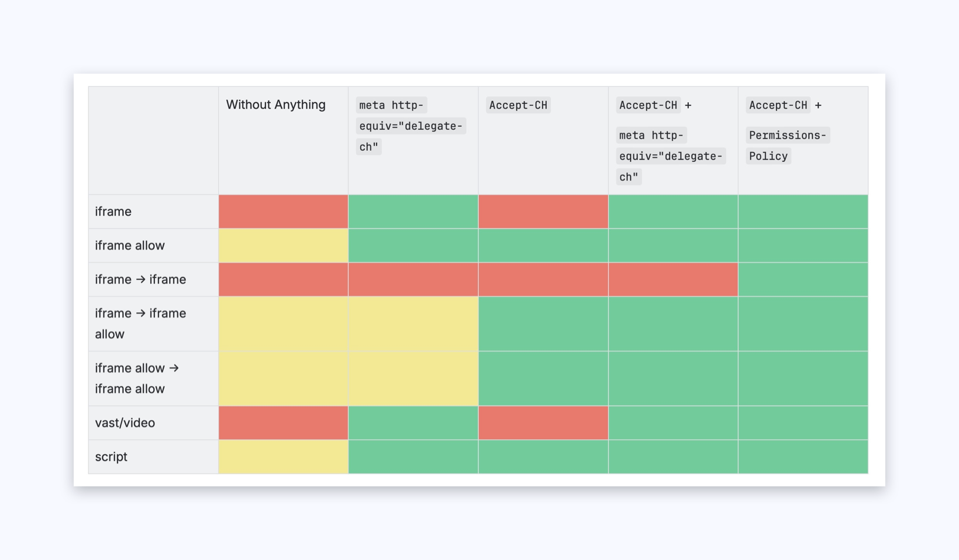Click the "iframe → iframe allow" row label

point(140,323)
